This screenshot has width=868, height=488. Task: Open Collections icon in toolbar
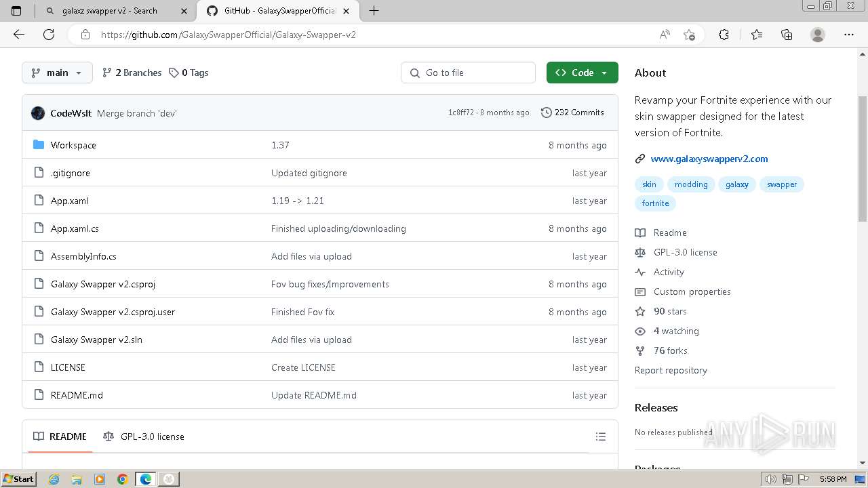[787, 35]
